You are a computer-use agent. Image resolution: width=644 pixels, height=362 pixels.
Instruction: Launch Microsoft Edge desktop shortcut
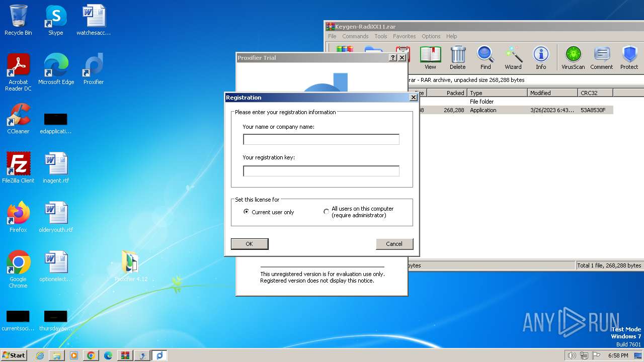tap(56, 69)
